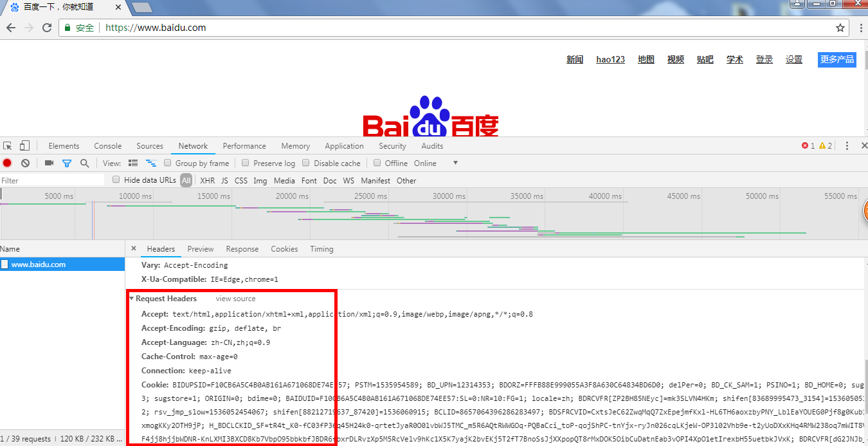This screenshot has height=446, width=868.
Task: Go back with the browser back arrow
Action: tap(11, 28)
